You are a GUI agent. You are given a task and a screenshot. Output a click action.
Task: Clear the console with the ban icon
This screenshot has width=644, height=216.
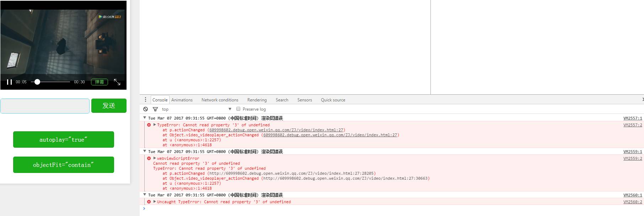coord(145,109)
